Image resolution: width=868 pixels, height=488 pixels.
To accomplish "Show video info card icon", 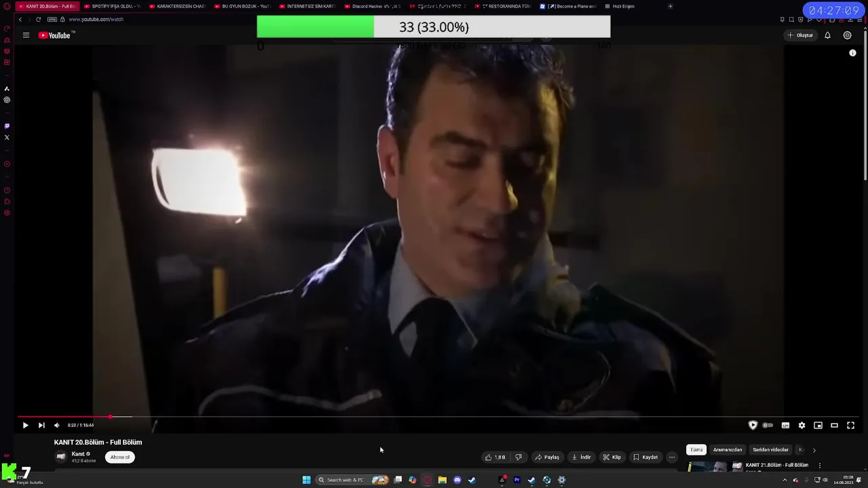I will (852, 53).
